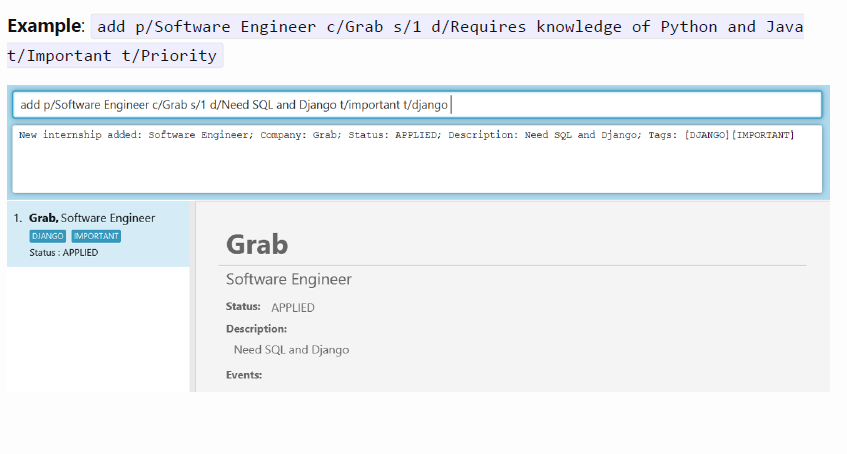Click the 'Status:' label in detail panel
Image resolution: width=847 pixels, height=454 pixels.
click(x=243, y=306)
